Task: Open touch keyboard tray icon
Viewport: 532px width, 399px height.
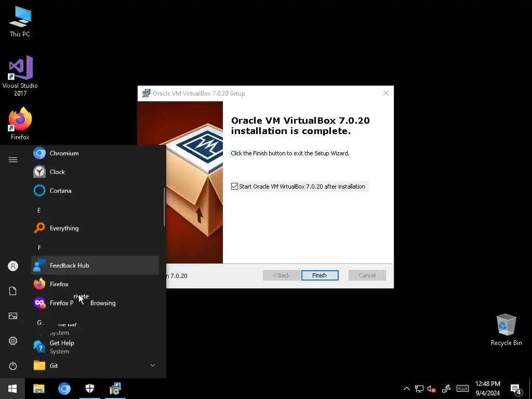Action: click(x=462, y=389)
